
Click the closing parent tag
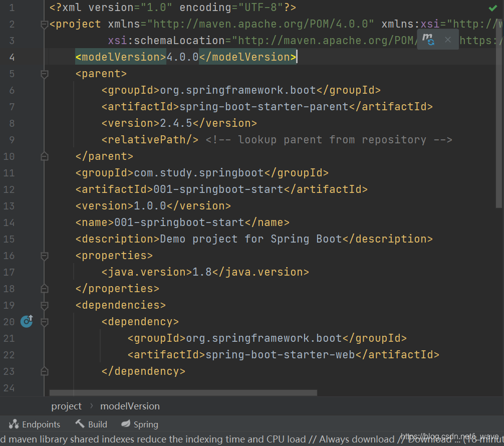[104, 156]
